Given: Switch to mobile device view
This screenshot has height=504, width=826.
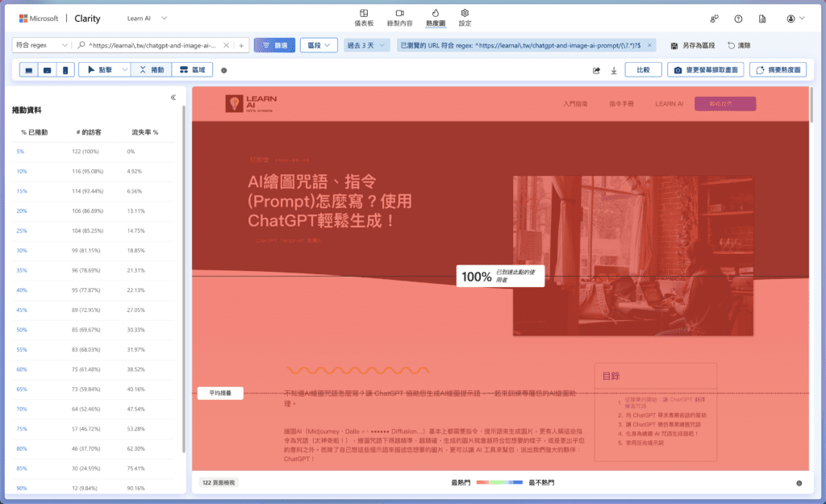Looking at the screenshot, I should point(65,70).
